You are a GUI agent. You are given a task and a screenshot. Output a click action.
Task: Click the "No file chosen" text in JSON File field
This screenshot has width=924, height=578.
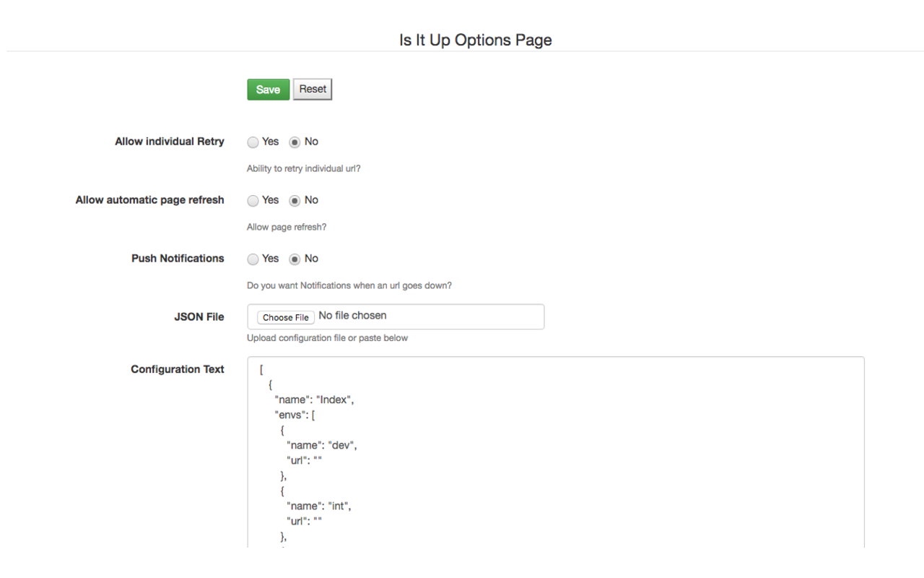coord(352,316)
